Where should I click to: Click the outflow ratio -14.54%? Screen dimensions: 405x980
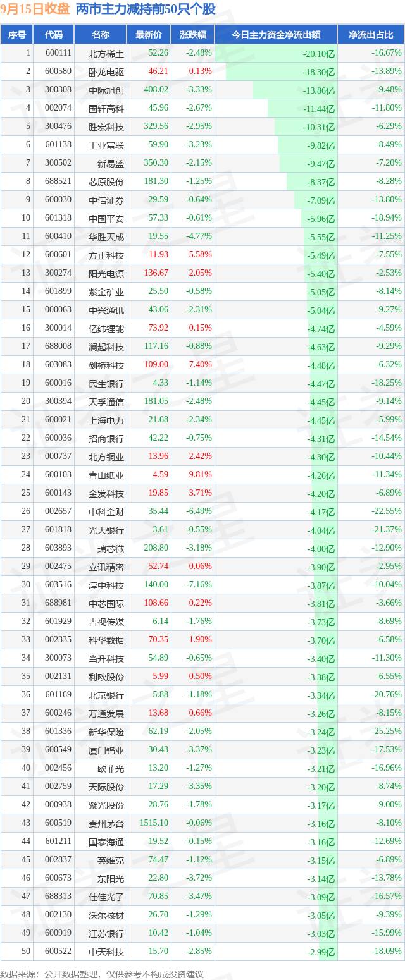pyautogui.click(x=387, y=438)
